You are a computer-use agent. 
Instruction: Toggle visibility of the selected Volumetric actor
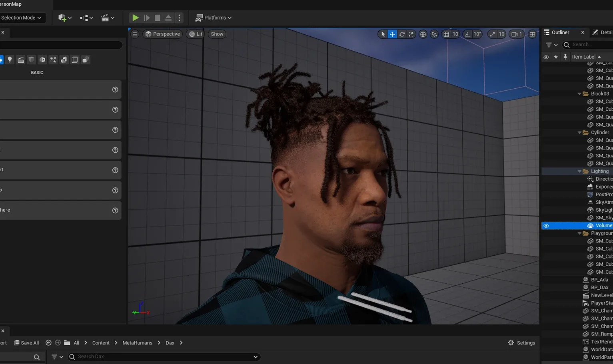(546, 225)
